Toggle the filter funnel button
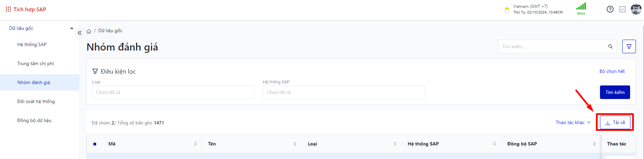Screen dimensions: 644x159 (629, 46)
